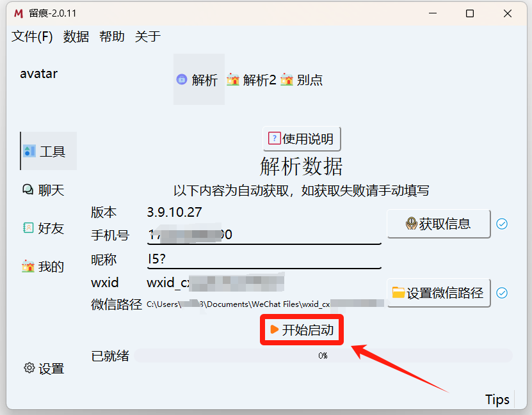This screenshot has width=532, height=415.
Task: Click the 手机号 input field
Action: [264, 235]
